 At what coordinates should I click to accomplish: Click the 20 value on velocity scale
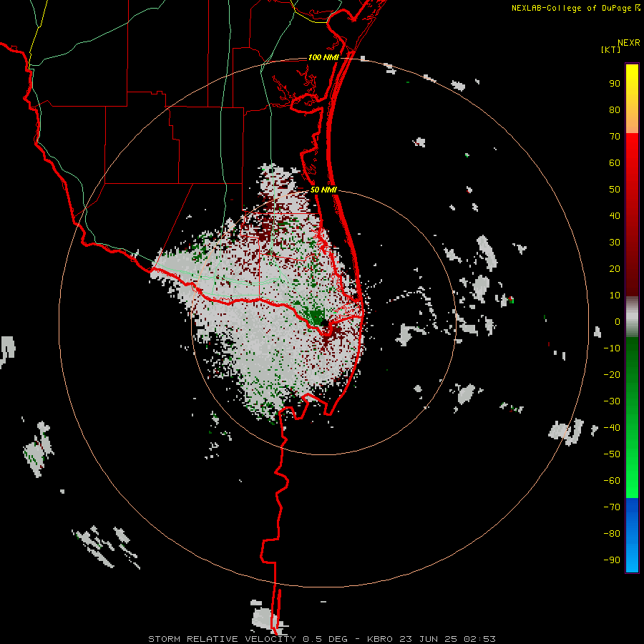(615, 268)
